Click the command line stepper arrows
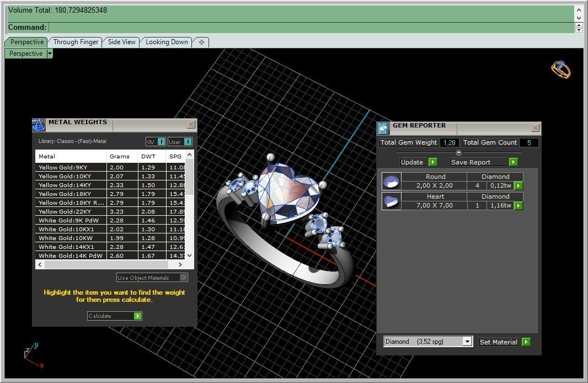Image resolution: width=588 pixels, height=383 pixels. pos(579,28)
